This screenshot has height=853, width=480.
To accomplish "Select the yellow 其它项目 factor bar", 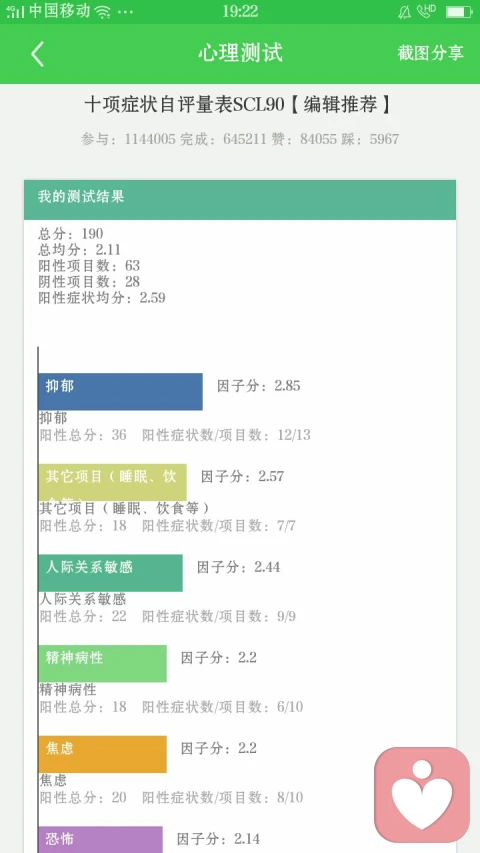I will tap(113, 483).
